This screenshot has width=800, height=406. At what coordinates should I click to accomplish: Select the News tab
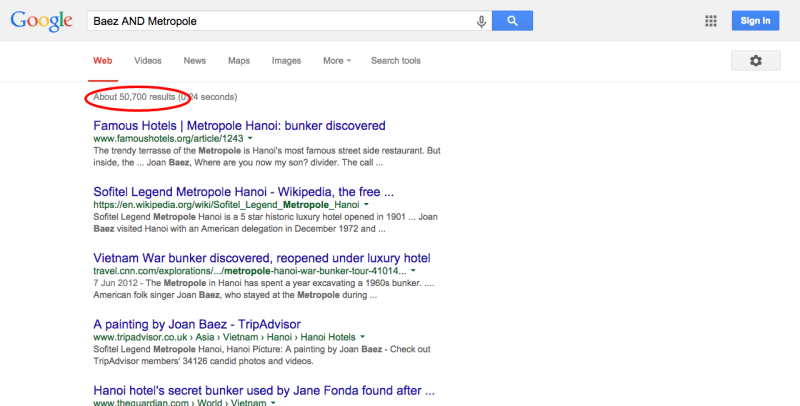195,61
